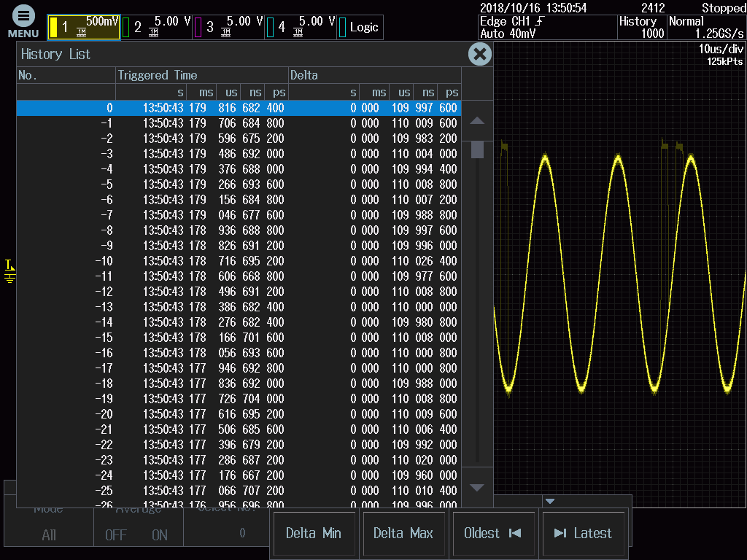Click the scroll up arrow in History List
The width and height of the screenshot is (747, 560).
click(x=476, y=121)
